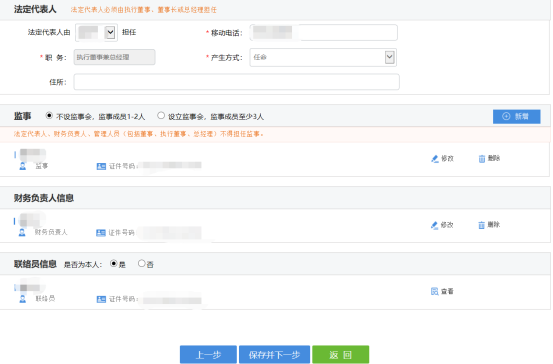Click the 法定代表人 section heading
The image size is (553, 364).
pyautogui.click(x=35, y=9)
